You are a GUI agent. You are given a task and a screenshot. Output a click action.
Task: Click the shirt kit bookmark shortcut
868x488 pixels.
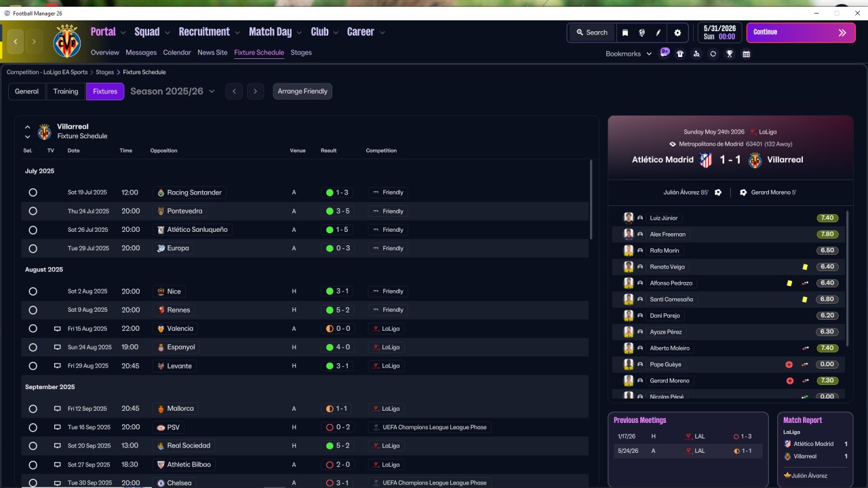(680, 54)
